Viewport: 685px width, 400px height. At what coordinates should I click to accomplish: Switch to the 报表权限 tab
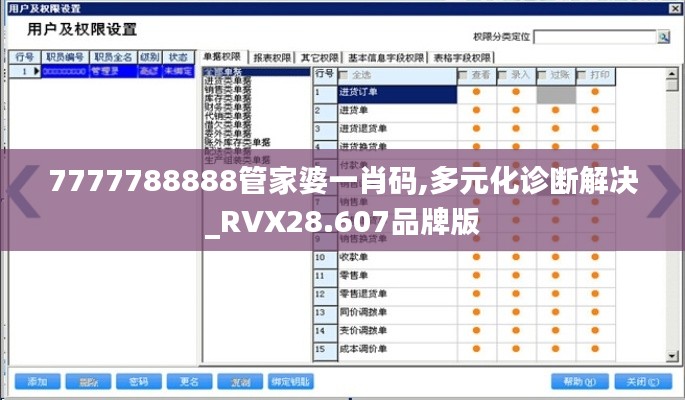click(272, 58)
